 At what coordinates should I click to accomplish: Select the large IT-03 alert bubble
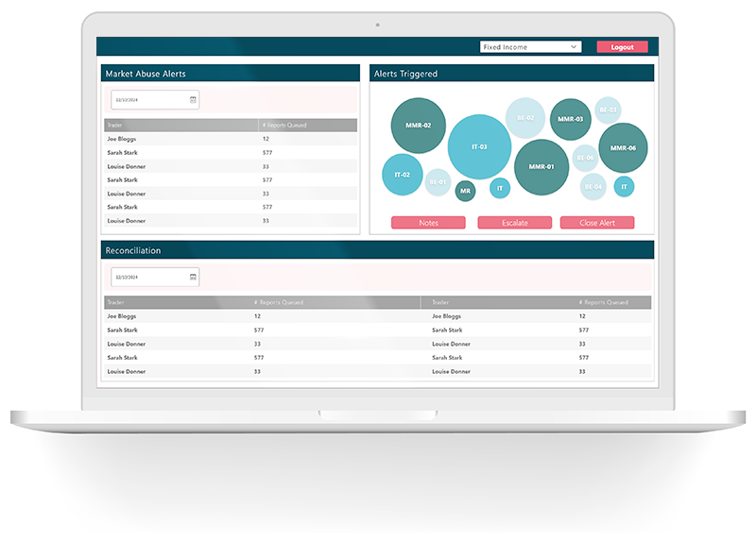click(x=479, y=146)
